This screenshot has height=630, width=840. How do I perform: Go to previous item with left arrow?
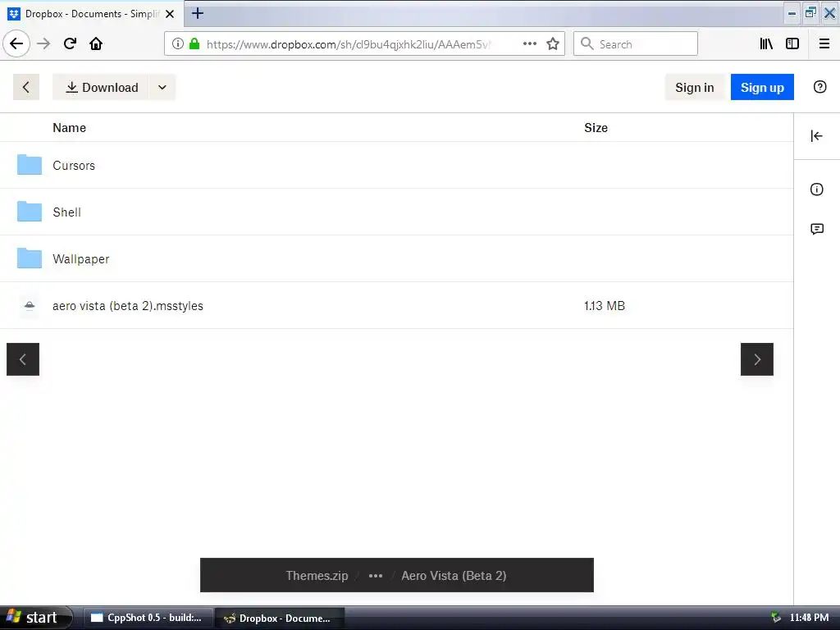[x=23, y=359]
